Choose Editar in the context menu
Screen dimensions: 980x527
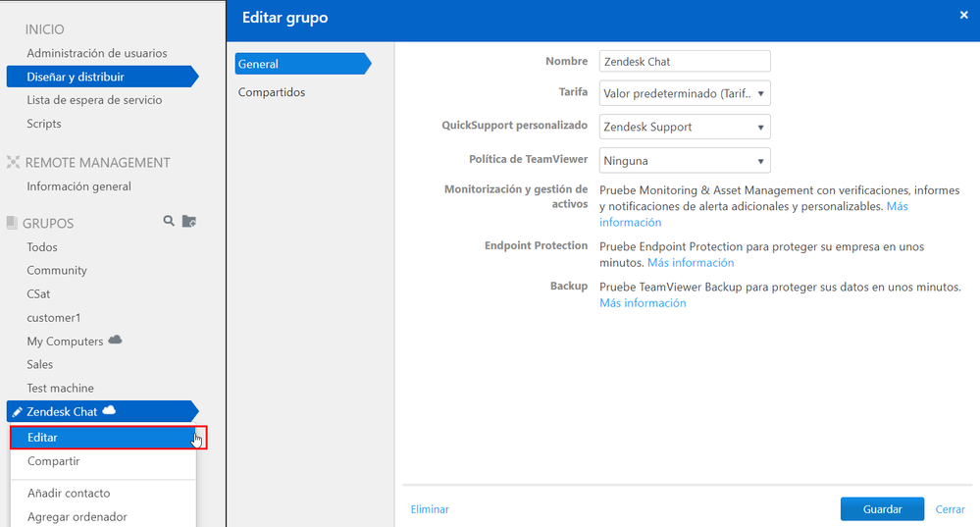(x=103, y=437)
